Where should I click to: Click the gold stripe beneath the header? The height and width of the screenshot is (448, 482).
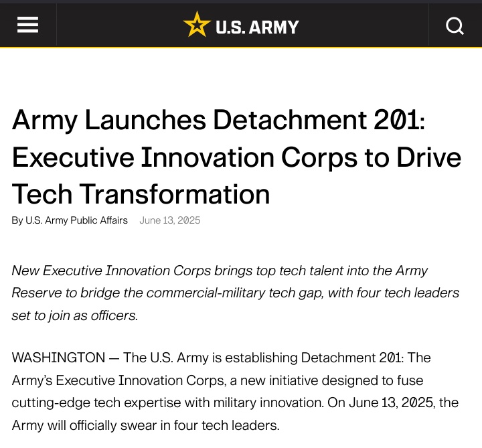tap(241, 48)
